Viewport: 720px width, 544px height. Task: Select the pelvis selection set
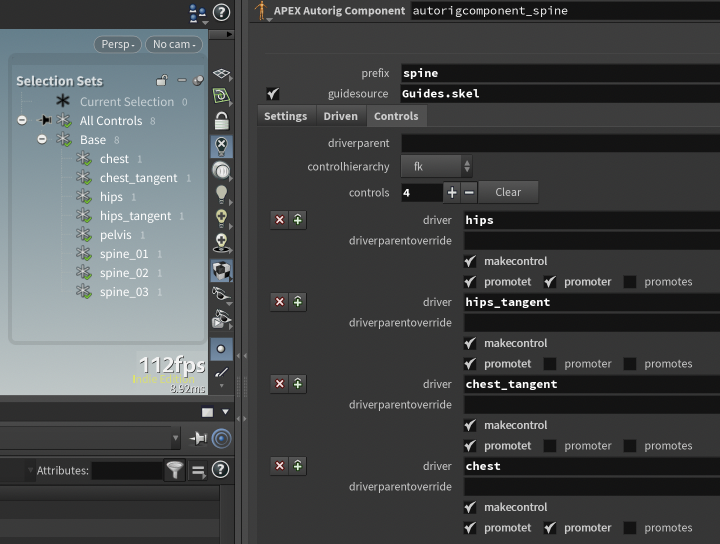coord(116,235)
